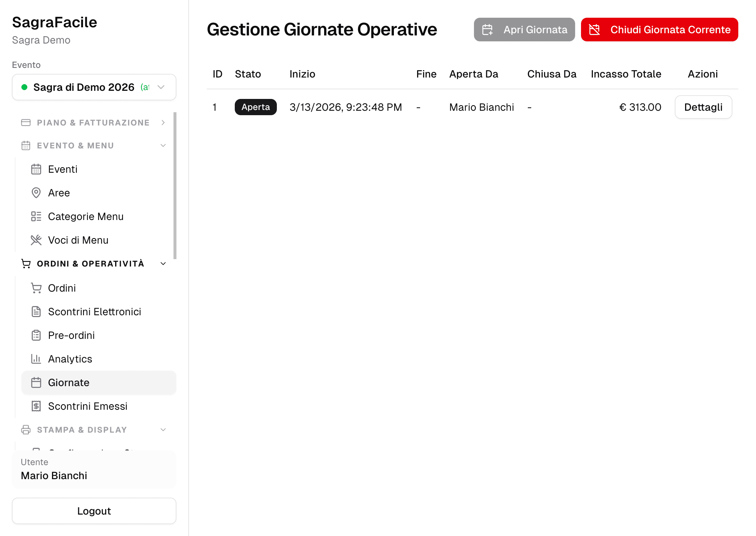Image resolution: width=756 pixels, height=536 pixels.
Task: Click the Incasso Totale column header
Action: click(x=626, y=74)
